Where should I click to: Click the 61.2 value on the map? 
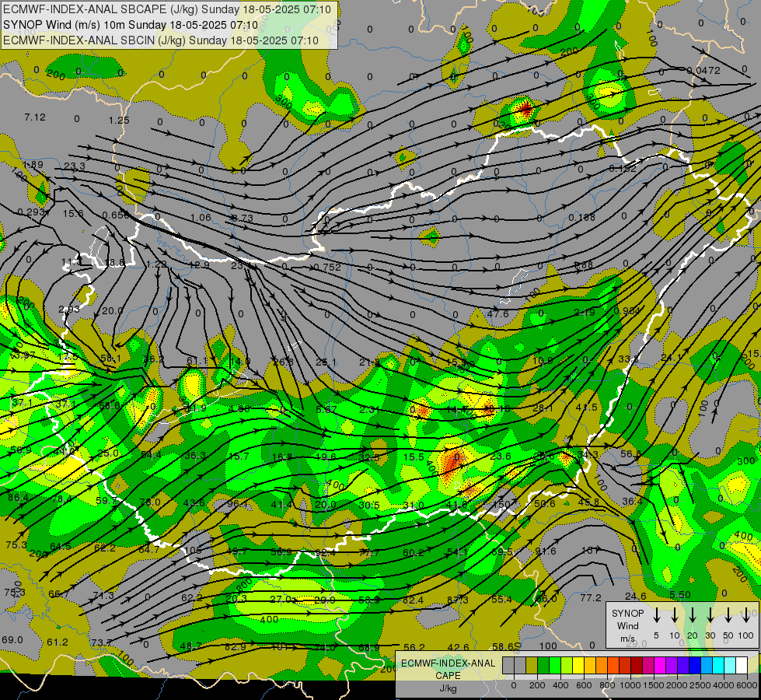[58, 642]
